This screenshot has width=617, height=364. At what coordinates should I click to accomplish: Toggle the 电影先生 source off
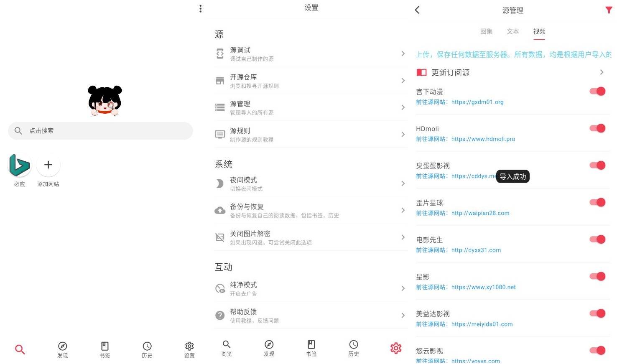[597, 239]
